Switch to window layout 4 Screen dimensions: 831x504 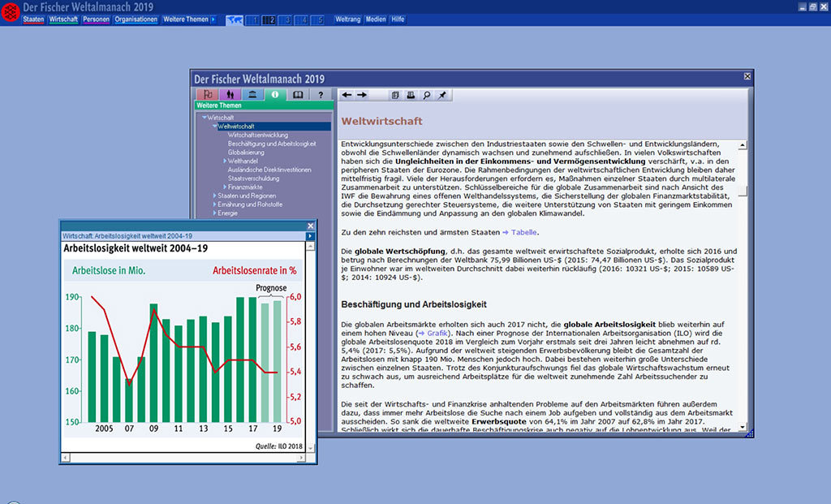(x=303, y=20)
